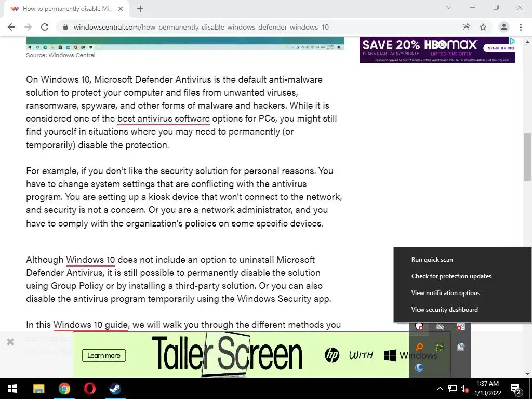Click the printer-like tray icon
The image size is (532, 399).
(x=460, y=347)
